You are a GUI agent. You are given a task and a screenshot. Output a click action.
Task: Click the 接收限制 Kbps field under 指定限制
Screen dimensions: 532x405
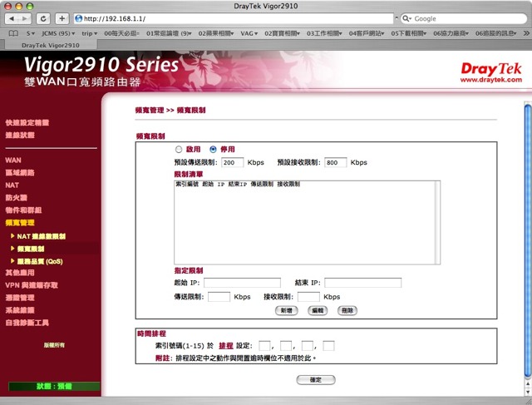[x=308, y=297]
